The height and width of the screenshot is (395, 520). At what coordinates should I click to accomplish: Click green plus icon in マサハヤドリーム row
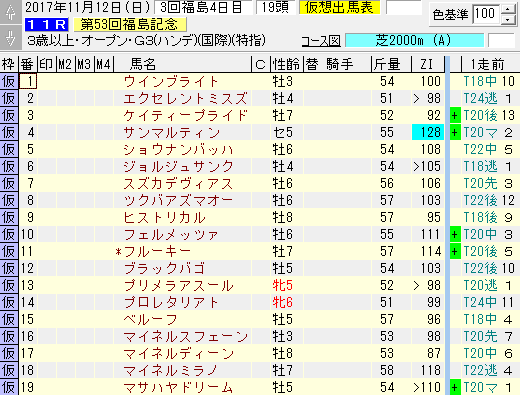pyautogui.click(x=455, y=388)
